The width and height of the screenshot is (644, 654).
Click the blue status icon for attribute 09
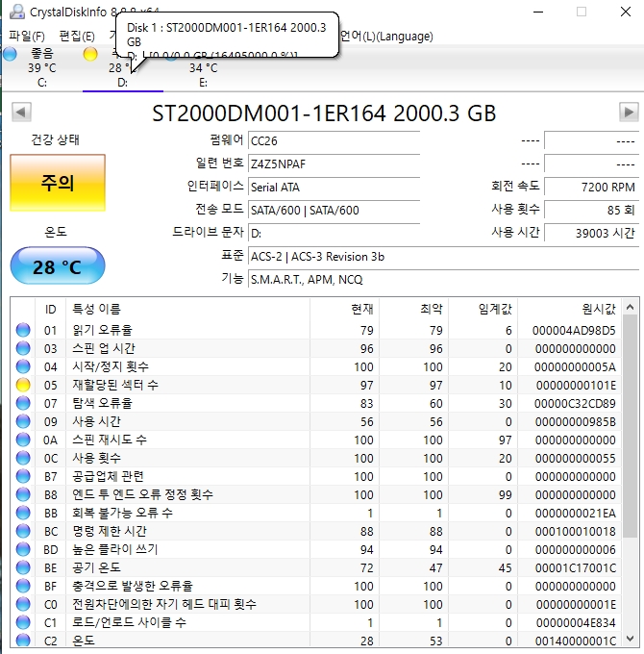[x=23, y=421]
